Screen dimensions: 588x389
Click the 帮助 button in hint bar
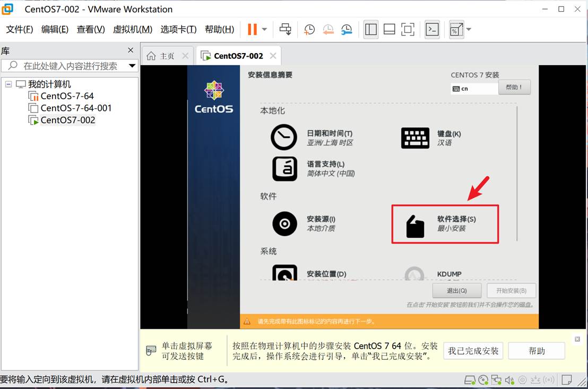click(537, 351)
